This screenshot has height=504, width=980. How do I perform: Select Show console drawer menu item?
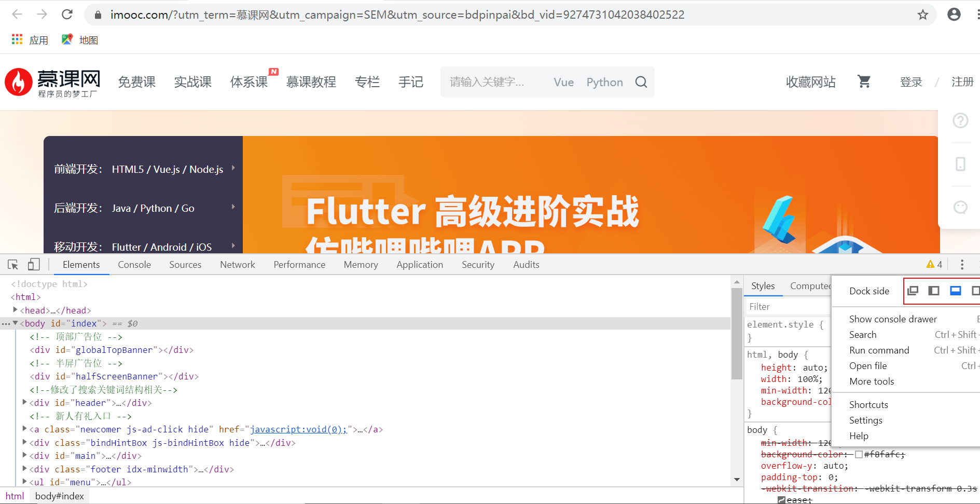pos(893,319)
